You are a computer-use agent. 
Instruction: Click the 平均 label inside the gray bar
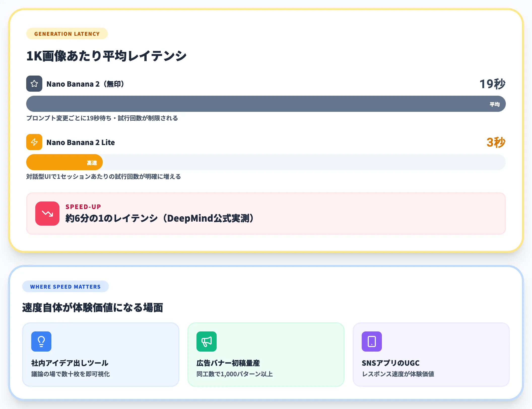[494, 104]
